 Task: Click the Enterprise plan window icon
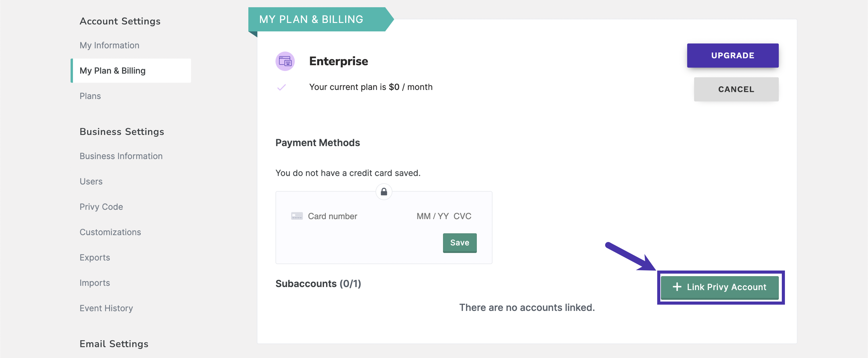coord(285,61)
